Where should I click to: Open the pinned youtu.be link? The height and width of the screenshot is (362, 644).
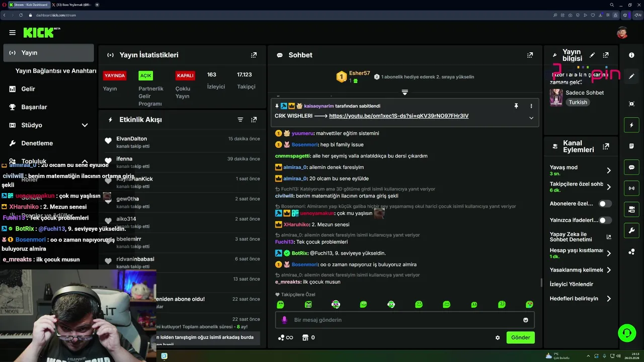coord(398,116)
